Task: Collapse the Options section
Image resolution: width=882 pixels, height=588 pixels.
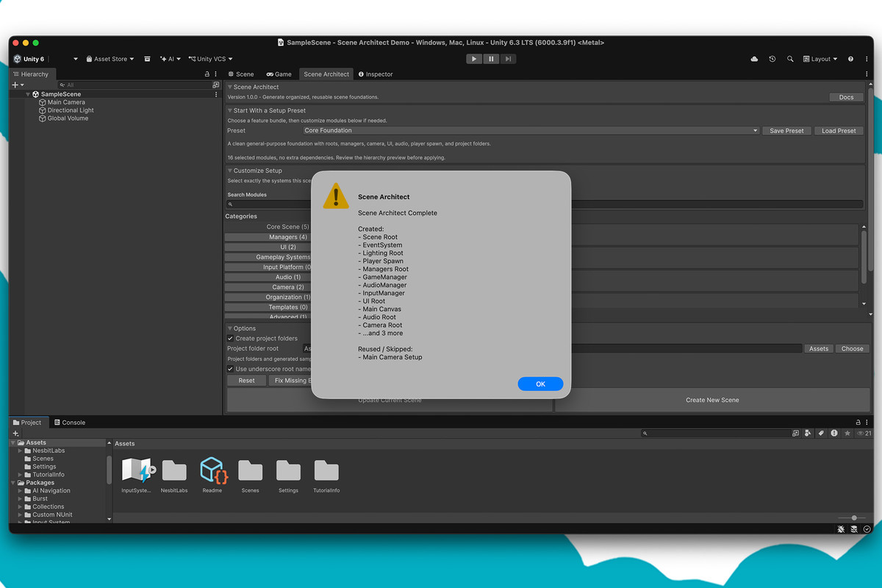Action: tap(229, 329)
